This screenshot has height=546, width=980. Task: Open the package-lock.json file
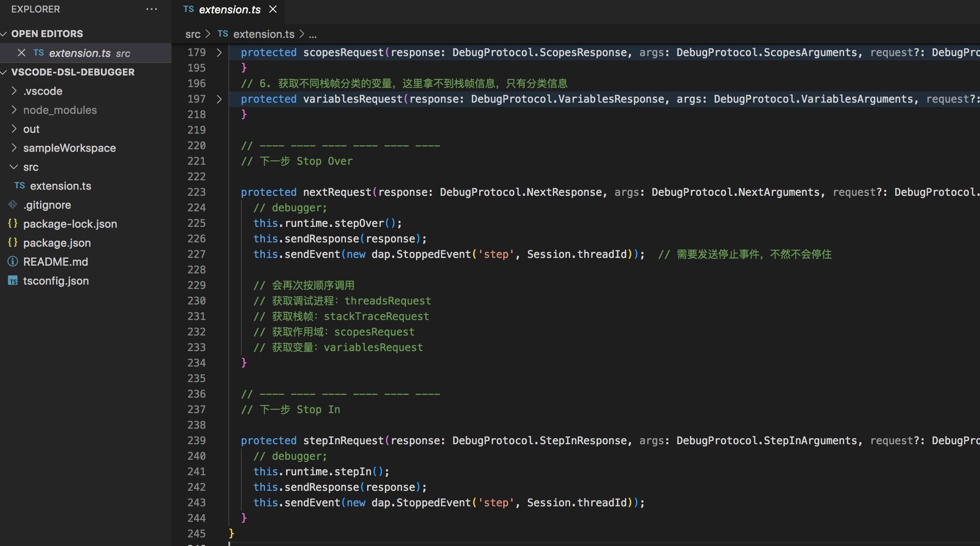pos(70,224)
